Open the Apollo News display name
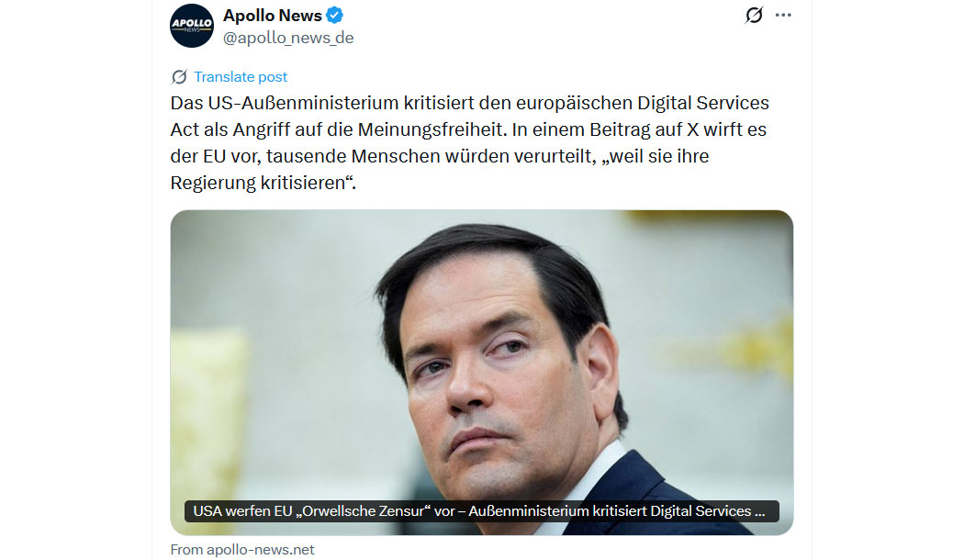 pos(273,16)
